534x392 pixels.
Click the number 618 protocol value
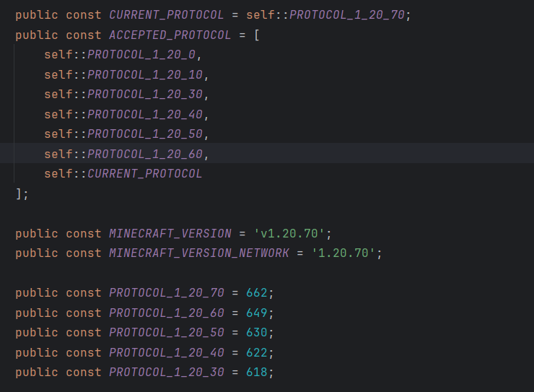257,373
